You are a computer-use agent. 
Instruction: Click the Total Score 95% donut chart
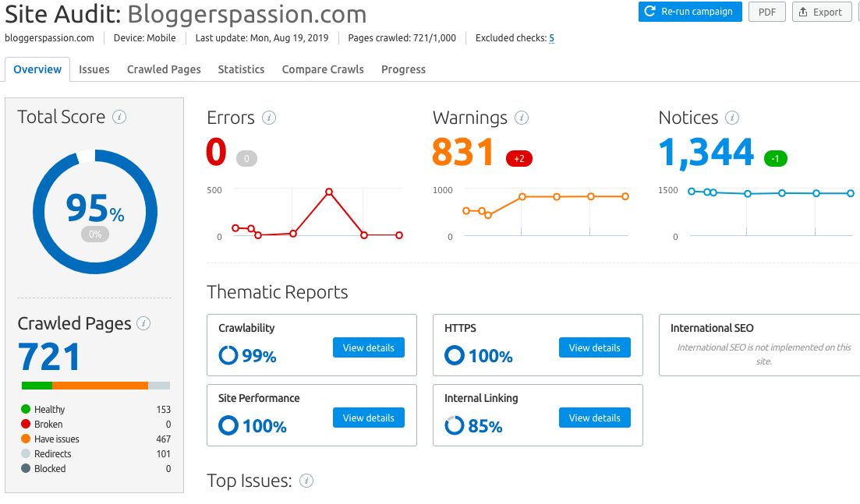point(95,212)
